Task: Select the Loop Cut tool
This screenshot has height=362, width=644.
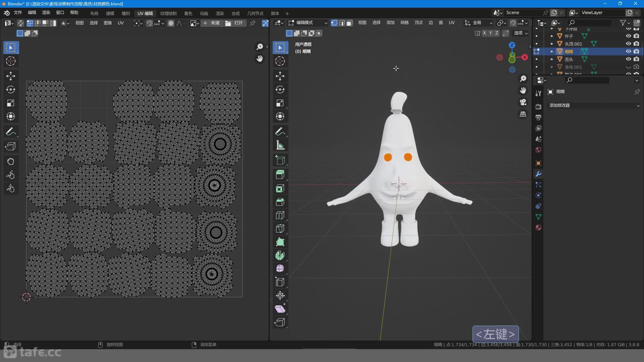Action: point(280,215)
